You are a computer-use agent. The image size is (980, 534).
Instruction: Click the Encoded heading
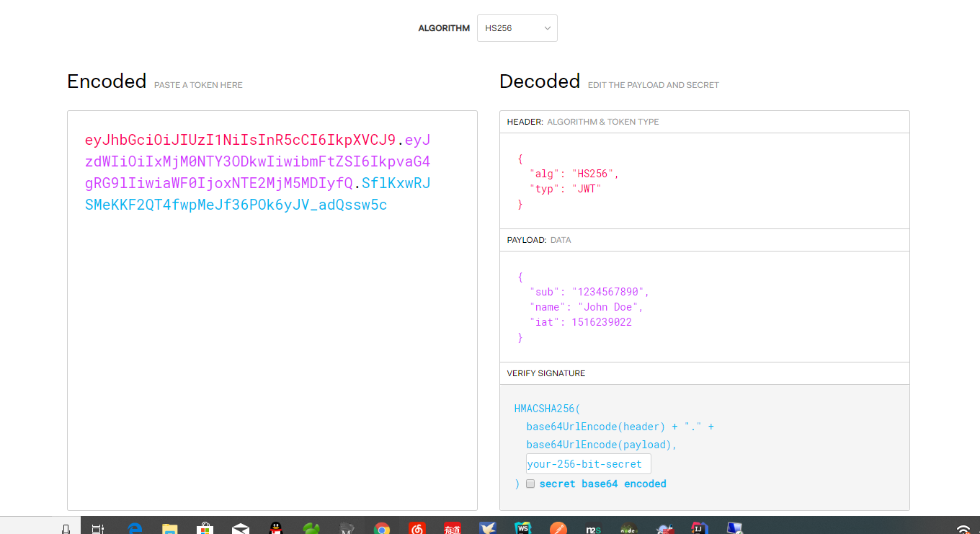tap(107, 81)
